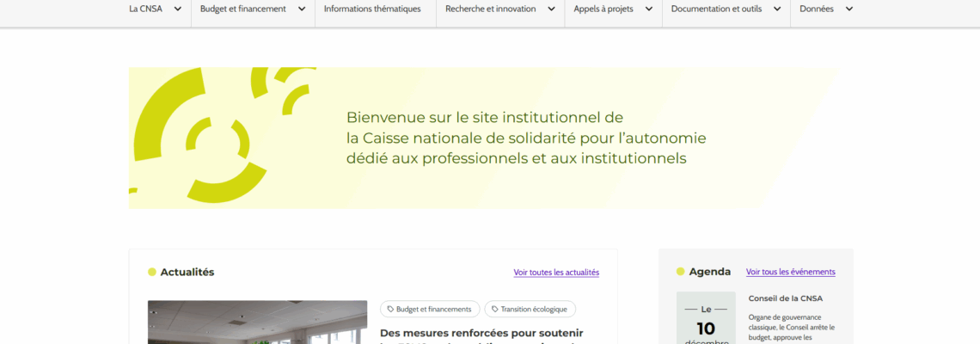The height and width of the screenshot is (344, 980).
Task: Expand the Documentation et outils chevron
Action: pos(776,9)
